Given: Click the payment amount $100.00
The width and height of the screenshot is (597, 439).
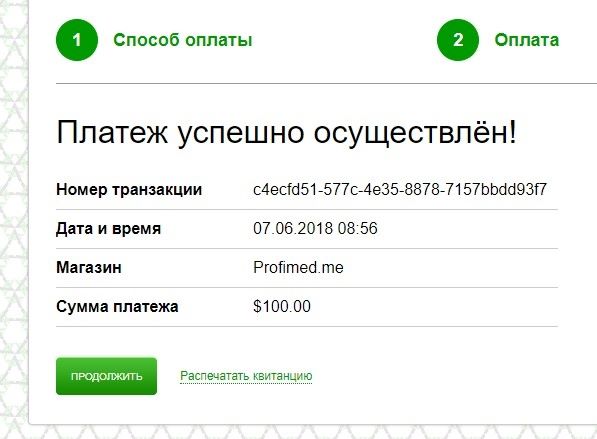Looking at the screenshot, I should point(282,306).
